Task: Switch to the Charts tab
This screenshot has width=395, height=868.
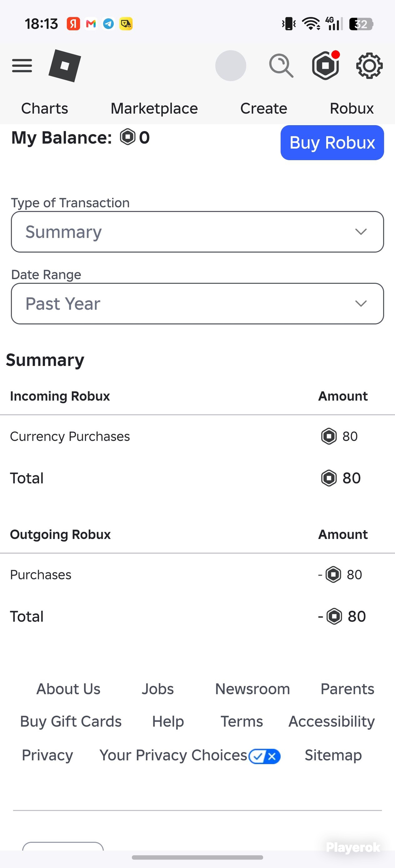Action: [45, 109]
